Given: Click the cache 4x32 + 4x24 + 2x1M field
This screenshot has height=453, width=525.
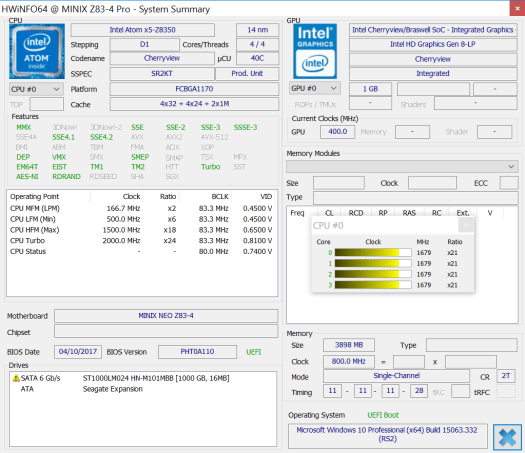Looking at the screenshot, I should (194, 104).
